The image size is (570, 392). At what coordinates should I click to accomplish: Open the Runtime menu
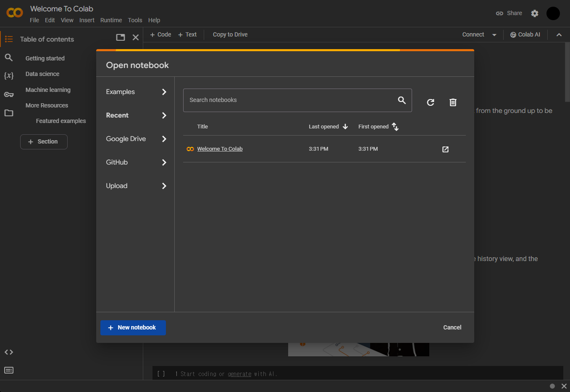111,20
